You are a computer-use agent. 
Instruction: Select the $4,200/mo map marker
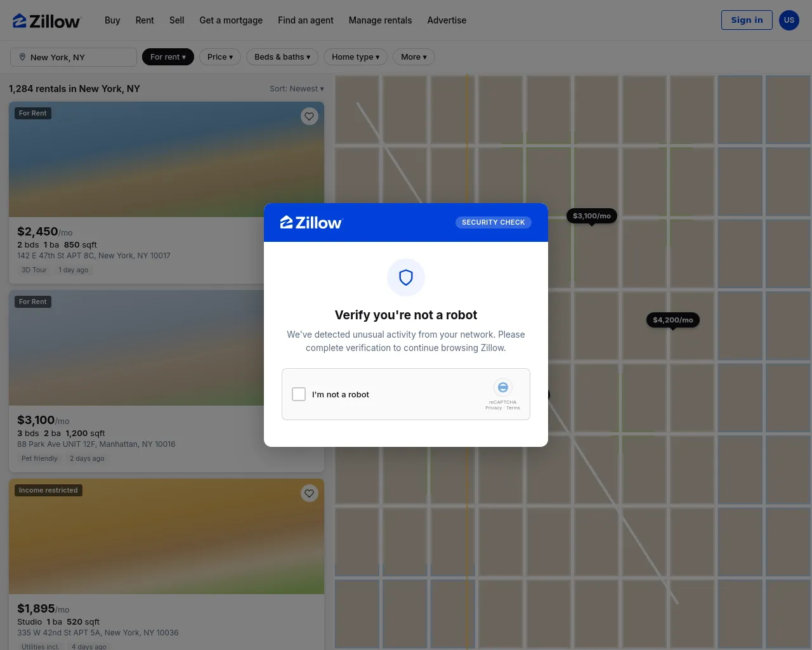click(x=673, y=320)
